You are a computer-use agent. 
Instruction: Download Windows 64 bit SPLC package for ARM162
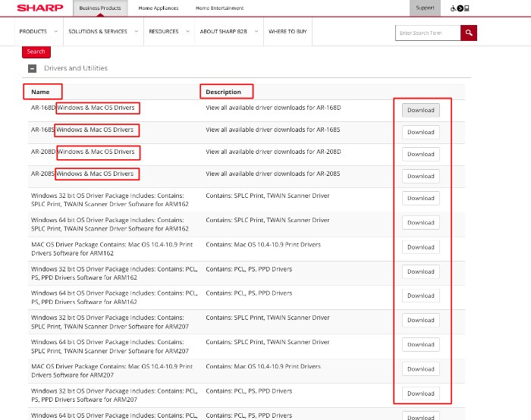(421, 223)
